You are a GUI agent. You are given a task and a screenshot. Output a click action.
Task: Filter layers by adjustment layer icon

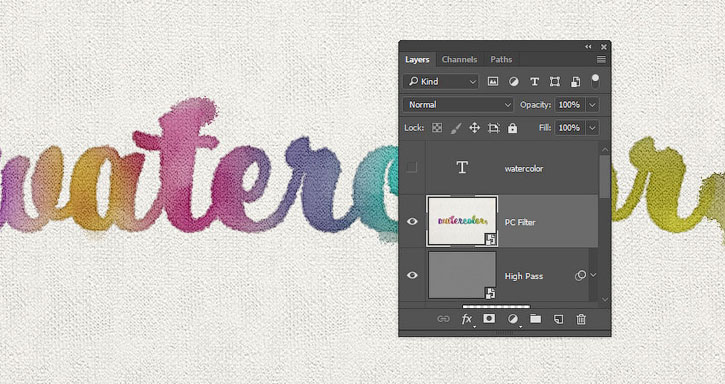click(514, 82)
